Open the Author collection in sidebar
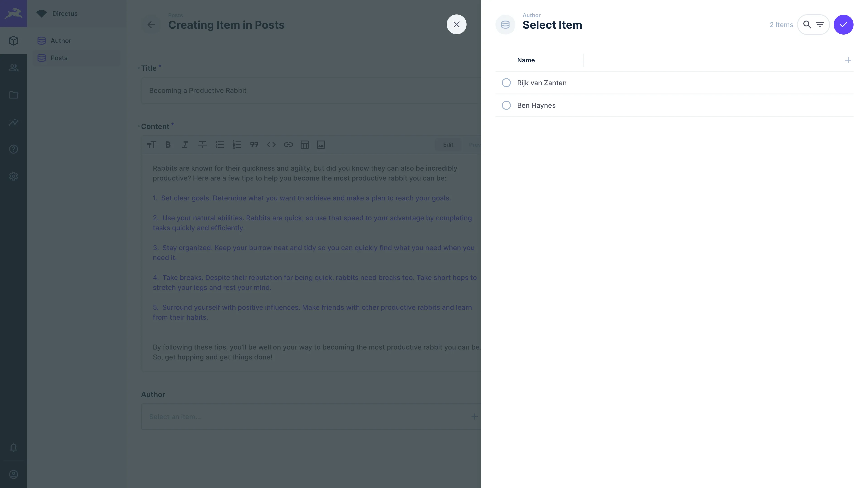This screenshot has width=868, height=488. pos(61,41)
